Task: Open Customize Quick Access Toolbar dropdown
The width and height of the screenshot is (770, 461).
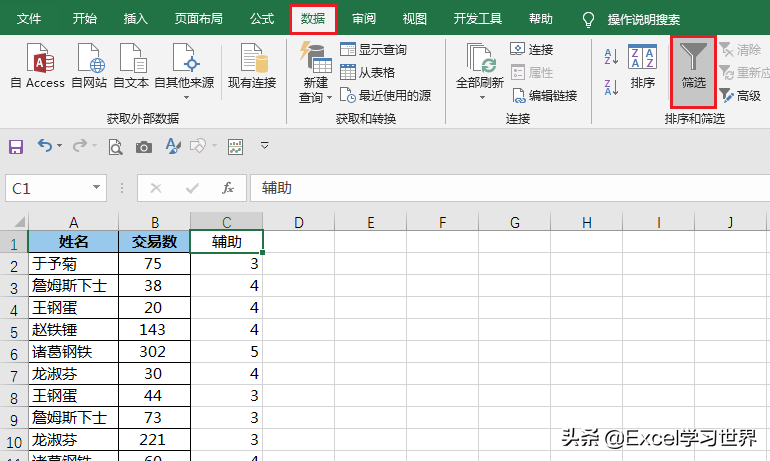Action: (264, 145)
